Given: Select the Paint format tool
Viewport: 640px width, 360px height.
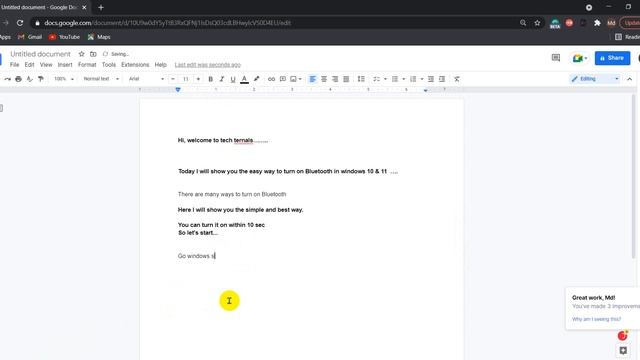Looking at the screenshot, I should [40, 79].
